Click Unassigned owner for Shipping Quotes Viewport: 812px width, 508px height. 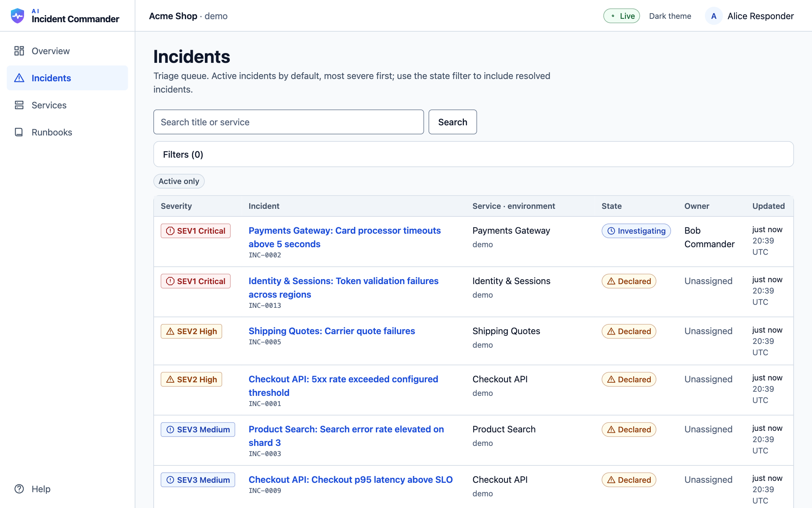point(708,331)
